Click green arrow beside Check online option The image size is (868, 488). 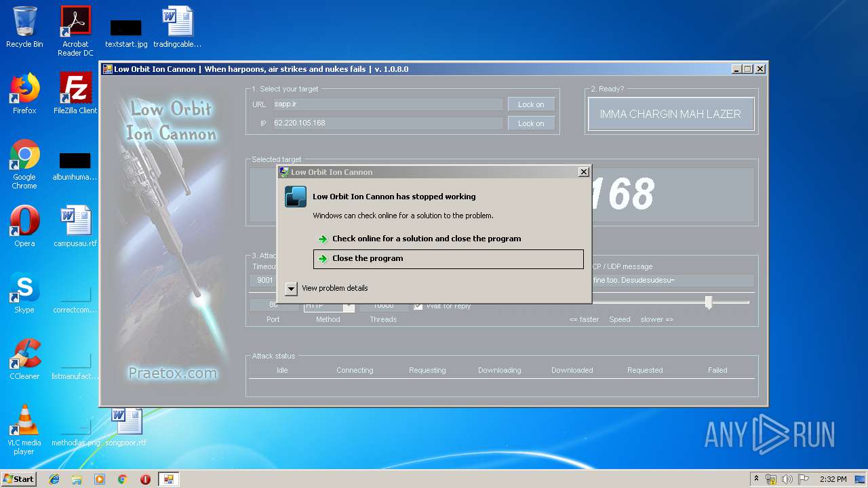coord(323,239)
